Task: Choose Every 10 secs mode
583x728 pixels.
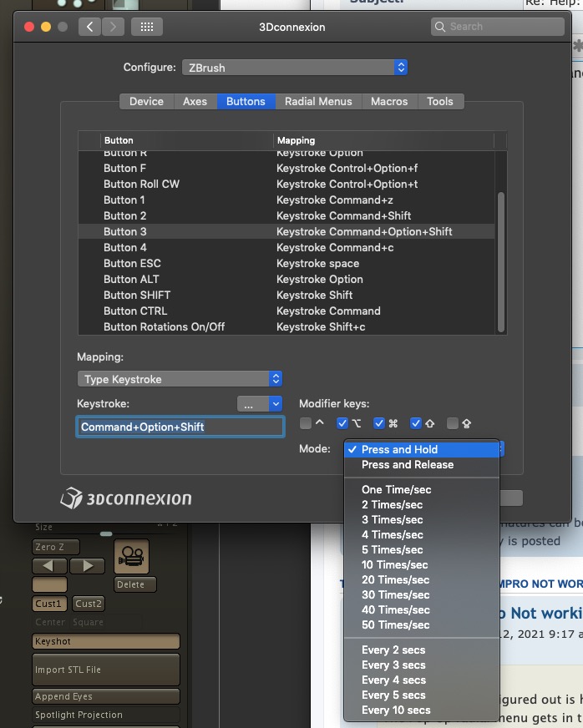Action: tap(422, 710)
